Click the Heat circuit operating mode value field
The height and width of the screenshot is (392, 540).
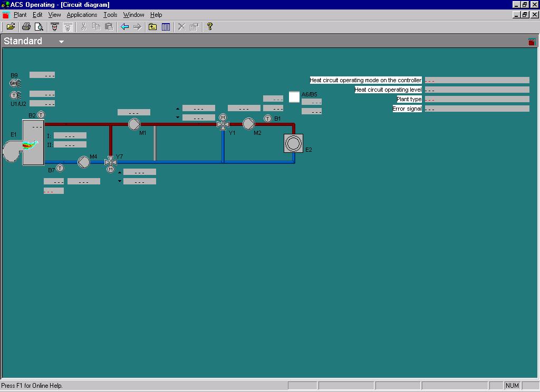pyautogui.click(x=477, y=80)
